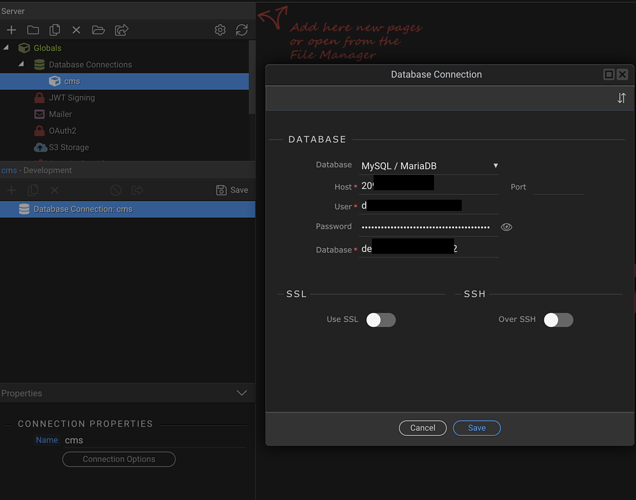Viewport: 636px width, 500px height.
Task: Open the Database type dropdown MySQL / MariaDB
Action: 430,166
